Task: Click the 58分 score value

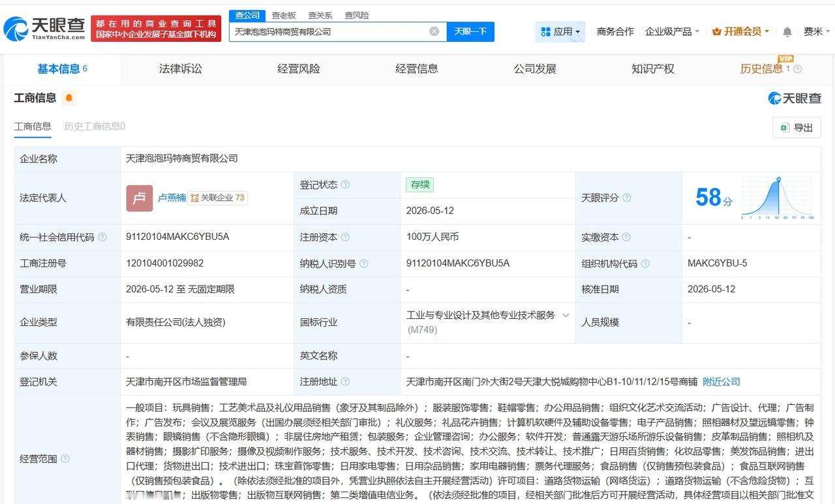Action: [x=714, y=198]
